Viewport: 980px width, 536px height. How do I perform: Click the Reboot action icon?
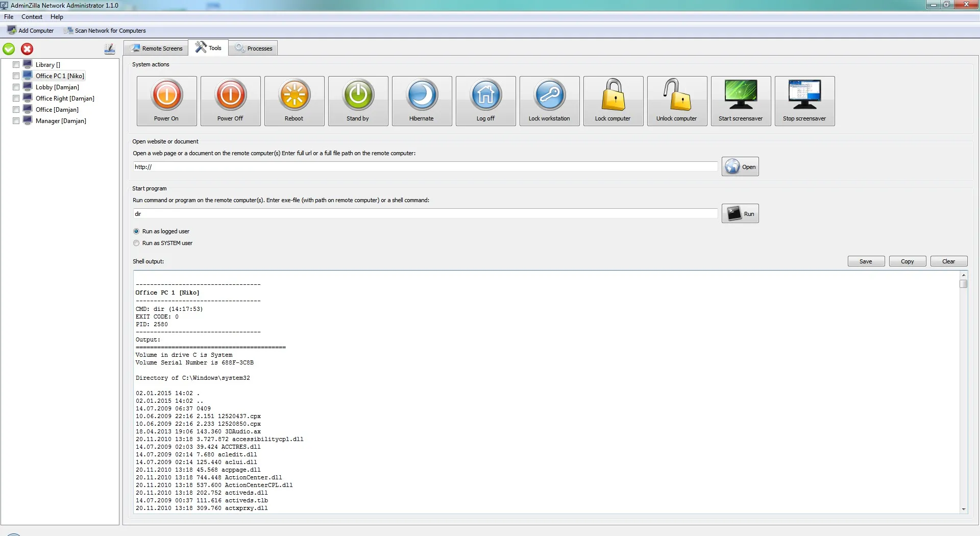[295, 95]
